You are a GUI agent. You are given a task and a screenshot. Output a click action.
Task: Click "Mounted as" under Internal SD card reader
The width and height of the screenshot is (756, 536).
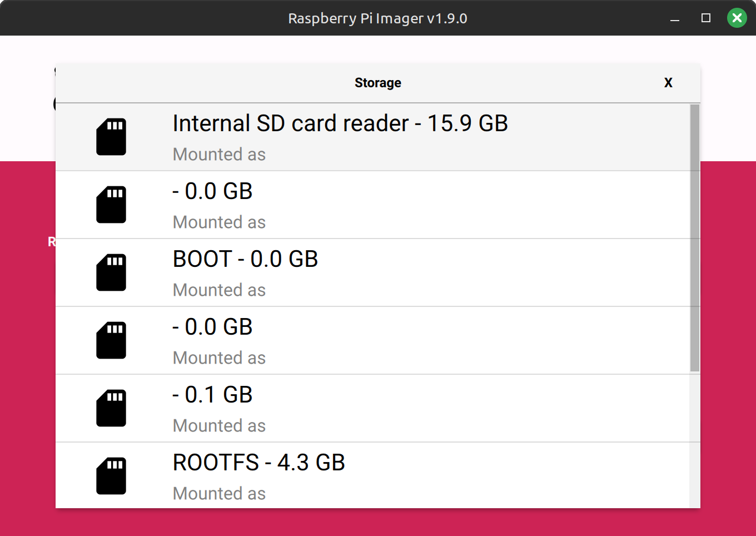coord(219,155)
